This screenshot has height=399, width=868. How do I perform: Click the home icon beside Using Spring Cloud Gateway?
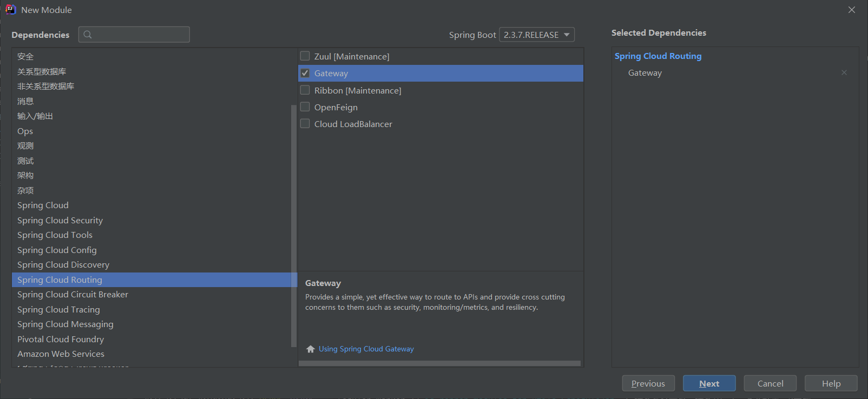[x=311, y=349]
